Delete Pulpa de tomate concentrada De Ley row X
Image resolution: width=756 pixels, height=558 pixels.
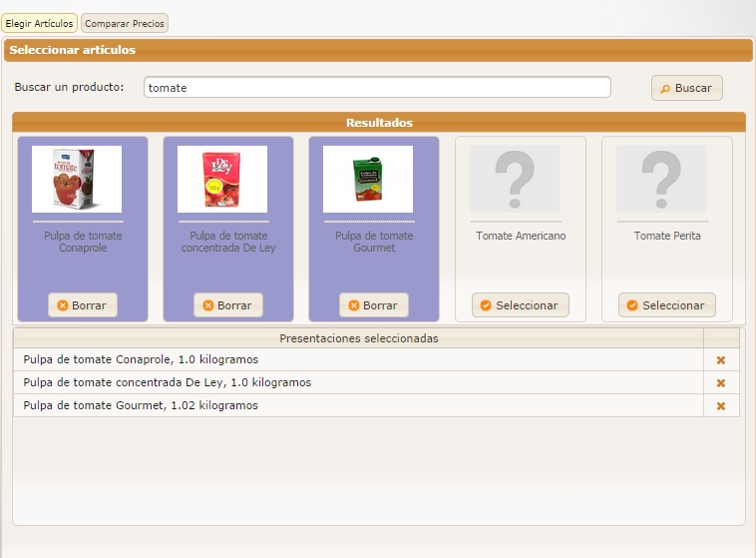click(x=720, y=383)
